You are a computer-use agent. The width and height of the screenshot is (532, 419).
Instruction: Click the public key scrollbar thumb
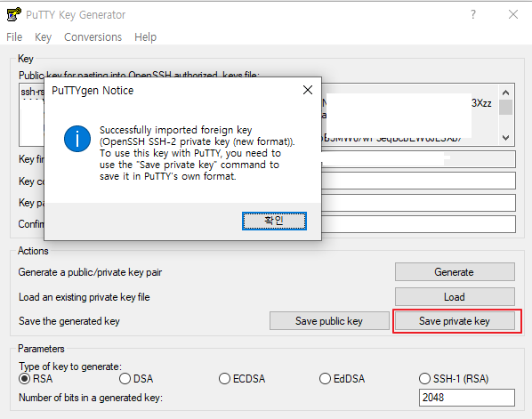(506, 108)
